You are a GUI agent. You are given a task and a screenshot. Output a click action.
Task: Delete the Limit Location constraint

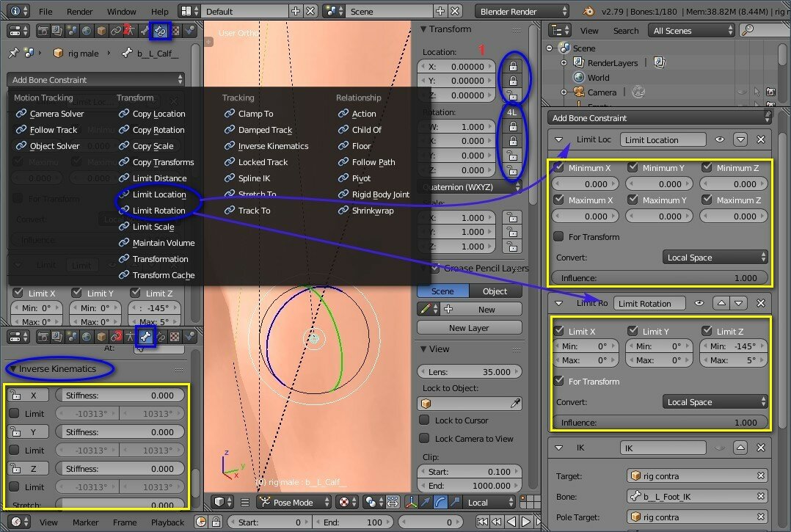click(761, 139)
